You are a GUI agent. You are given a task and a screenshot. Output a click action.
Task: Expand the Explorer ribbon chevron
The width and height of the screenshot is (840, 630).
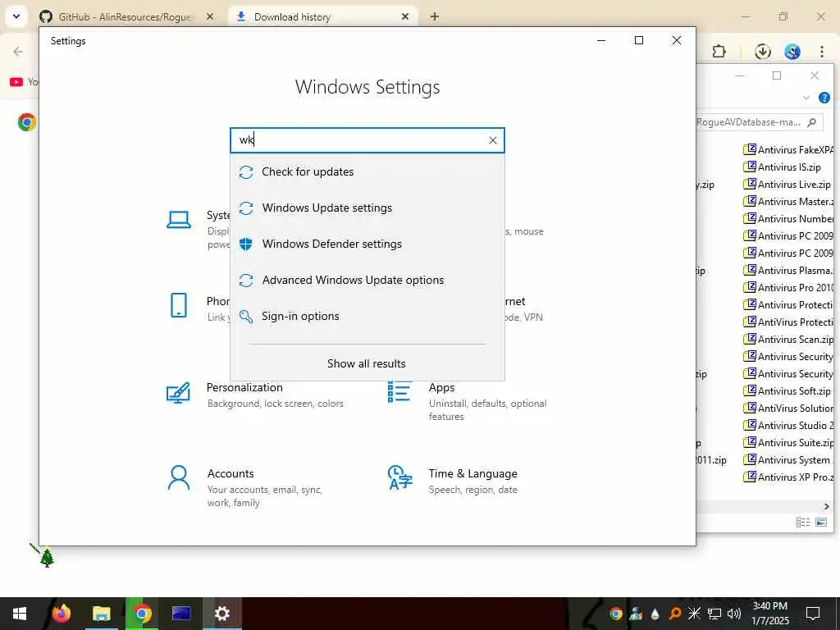(806, 98)
